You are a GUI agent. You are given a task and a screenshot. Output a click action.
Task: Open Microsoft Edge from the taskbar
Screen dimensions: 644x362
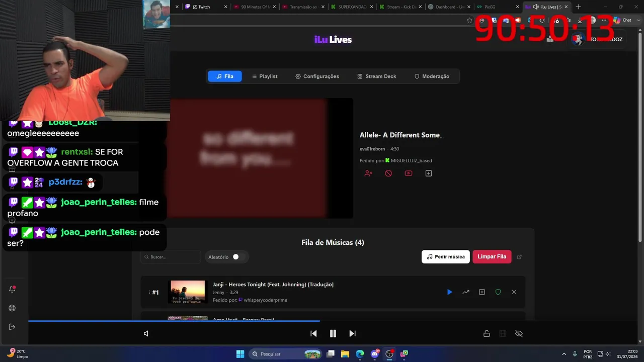(360, 354)
